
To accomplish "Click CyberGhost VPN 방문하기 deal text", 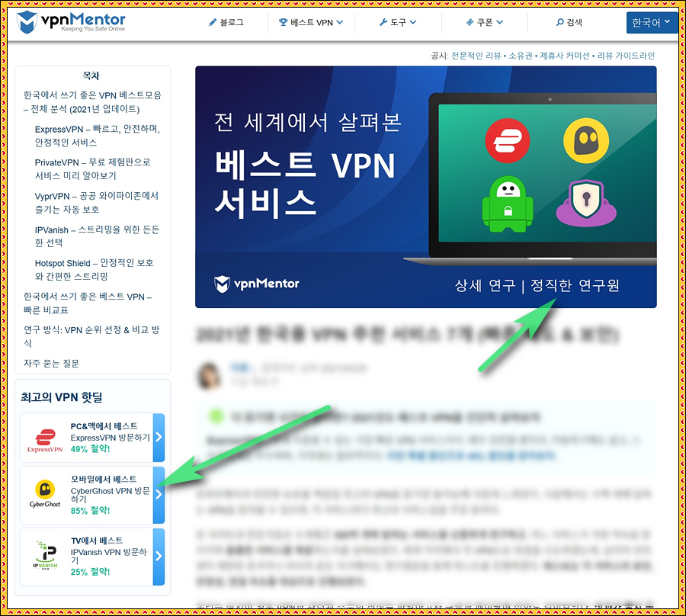I will pos(111,495).
